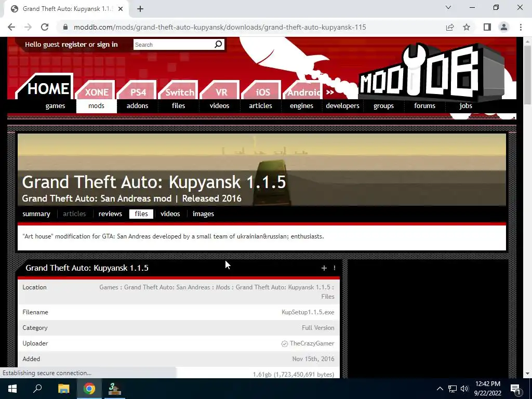Go back with the browser back arrow
Image resolution: width=532 pixels, height=399 pixels.
click(11, 27)
